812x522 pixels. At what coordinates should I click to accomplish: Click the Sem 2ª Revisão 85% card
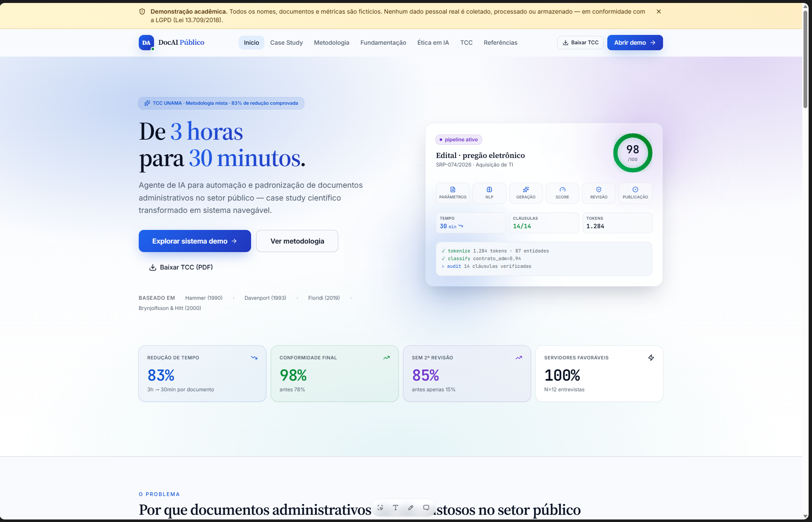467,373
